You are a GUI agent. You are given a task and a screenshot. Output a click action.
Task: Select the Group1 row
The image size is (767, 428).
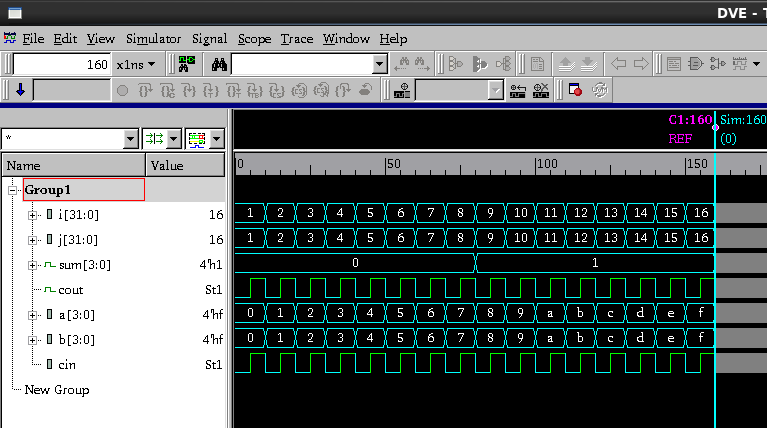pos(84,190)
